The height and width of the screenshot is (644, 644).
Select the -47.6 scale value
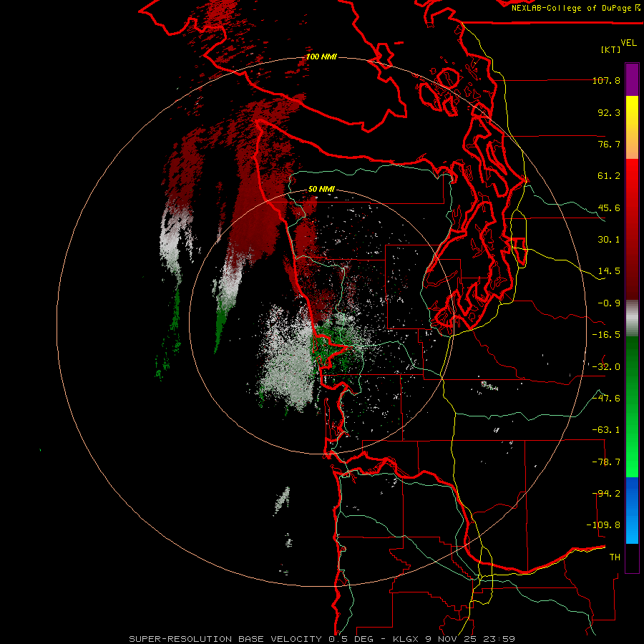[607, 399]
